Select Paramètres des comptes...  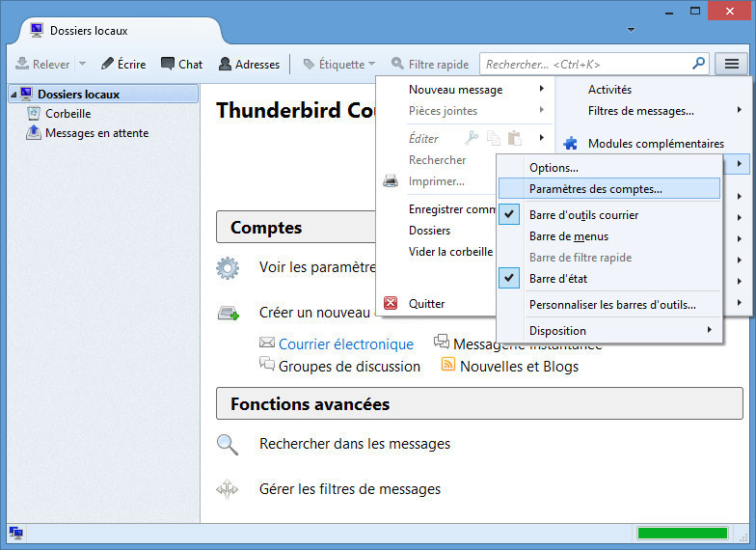[x=609, y=189]
